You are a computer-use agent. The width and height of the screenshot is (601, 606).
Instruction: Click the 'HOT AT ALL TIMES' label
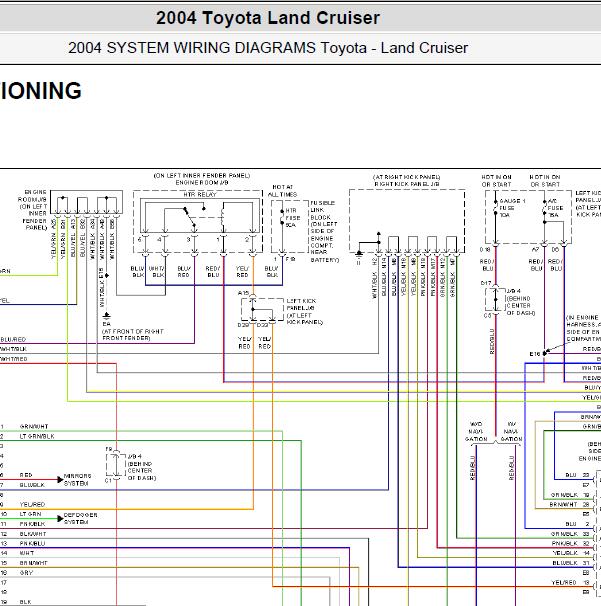282,191
